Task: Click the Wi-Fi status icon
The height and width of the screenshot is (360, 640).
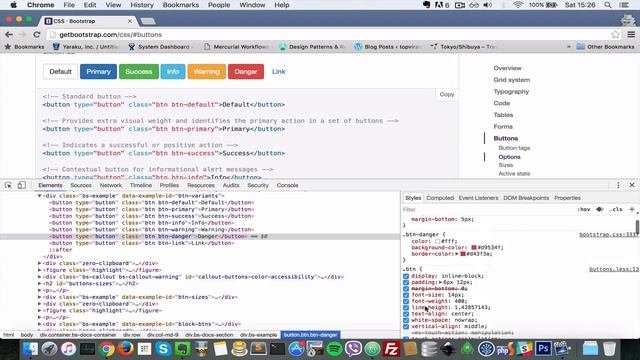Action: click(518, 5)
